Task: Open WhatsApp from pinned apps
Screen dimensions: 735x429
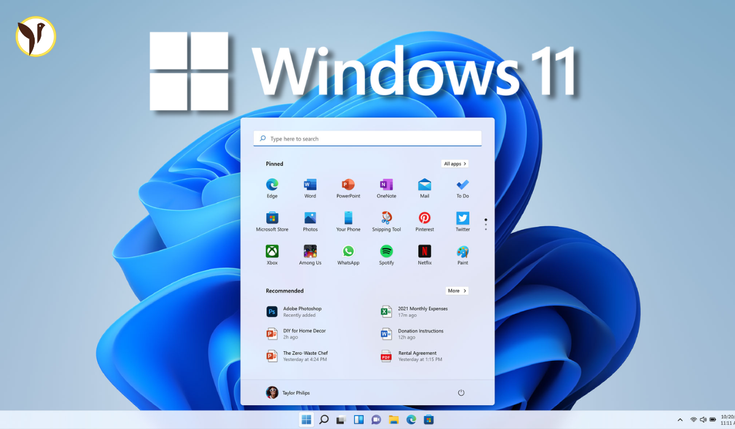Action: [x=348, y=255]
